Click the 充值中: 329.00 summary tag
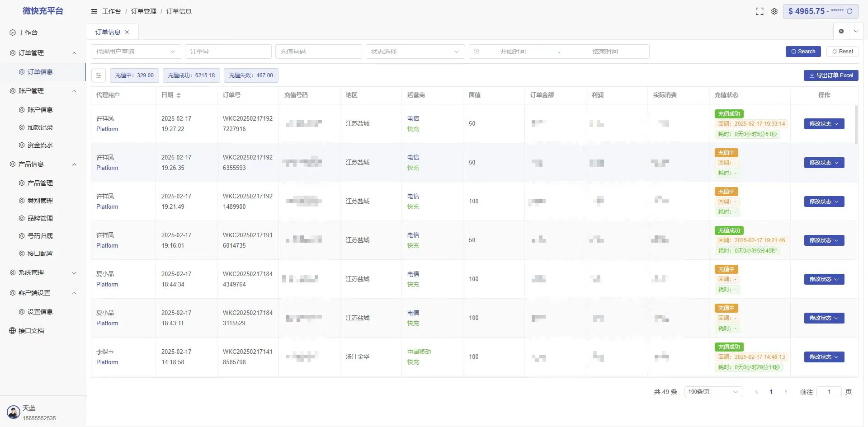Viewport: 868px width, 427px height. (134, 75)
